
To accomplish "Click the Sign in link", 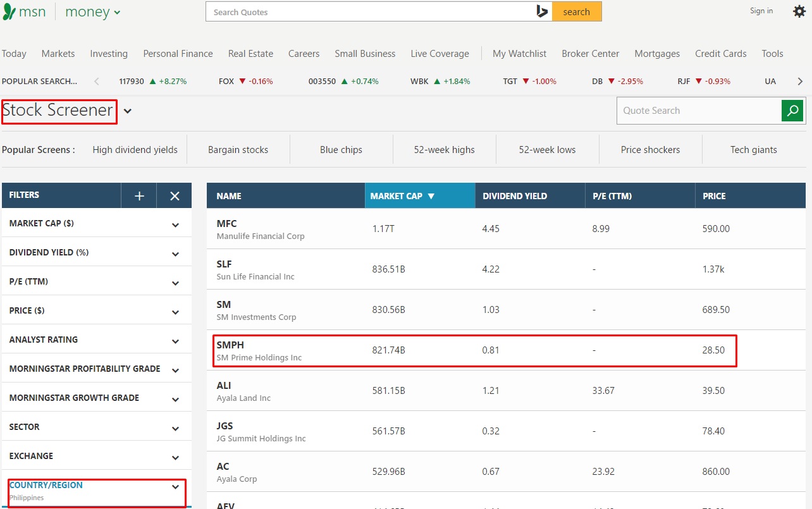I will tap(761, 11).
